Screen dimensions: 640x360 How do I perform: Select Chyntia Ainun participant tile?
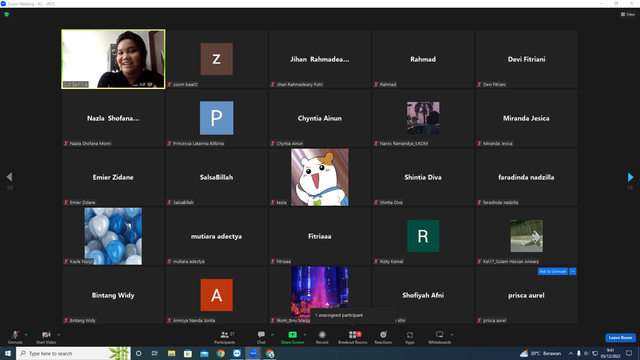pos(320,118)
